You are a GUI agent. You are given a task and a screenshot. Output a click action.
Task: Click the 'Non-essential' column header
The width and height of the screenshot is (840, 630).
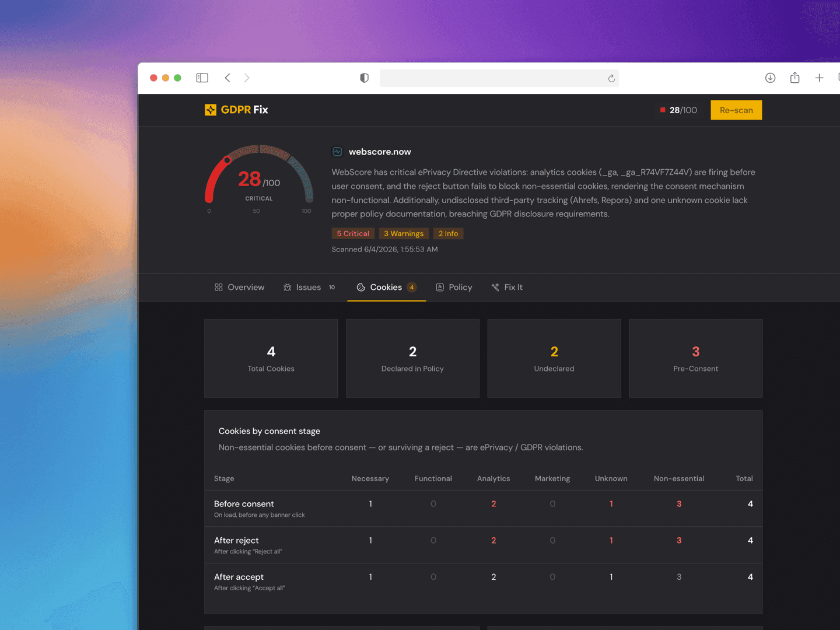[x=679, y=478]
